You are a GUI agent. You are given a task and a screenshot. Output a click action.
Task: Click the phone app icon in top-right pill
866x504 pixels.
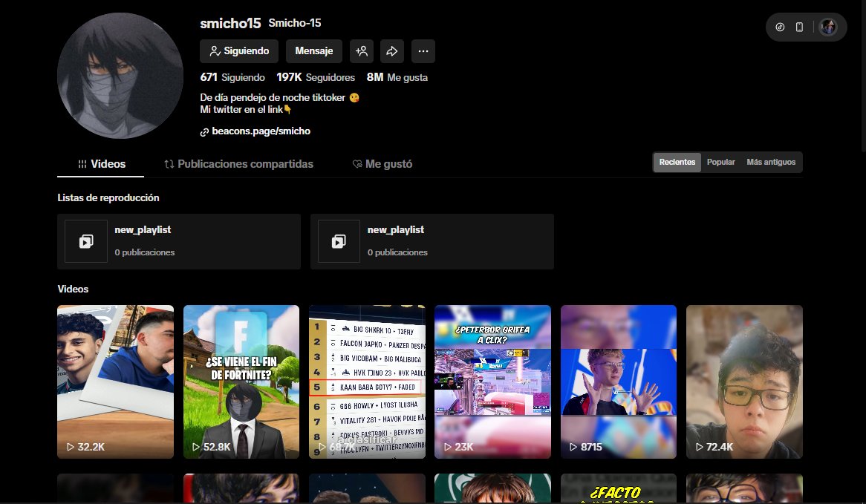799,27
